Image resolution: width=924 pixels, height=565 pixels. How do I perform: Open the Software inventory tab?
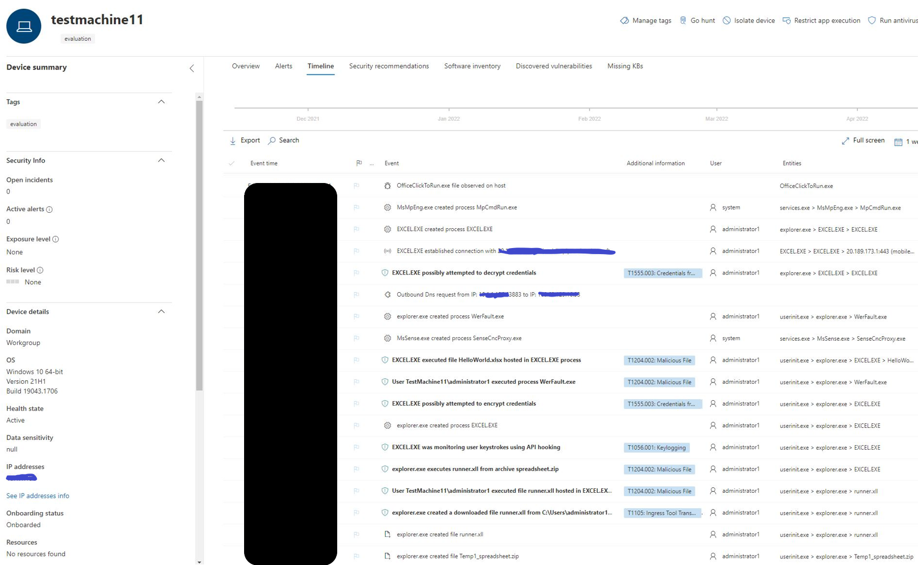472,66
